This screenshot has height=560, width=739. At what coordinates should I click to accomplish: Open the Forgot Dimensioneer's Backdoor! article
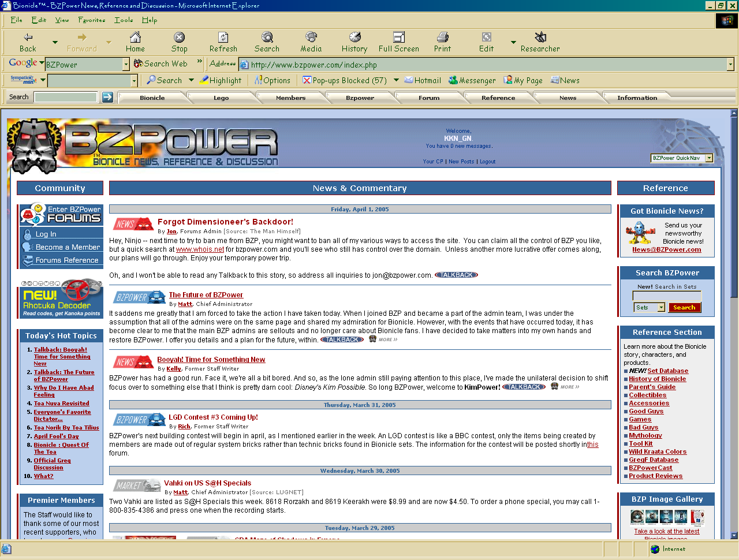tap(225, 222)
